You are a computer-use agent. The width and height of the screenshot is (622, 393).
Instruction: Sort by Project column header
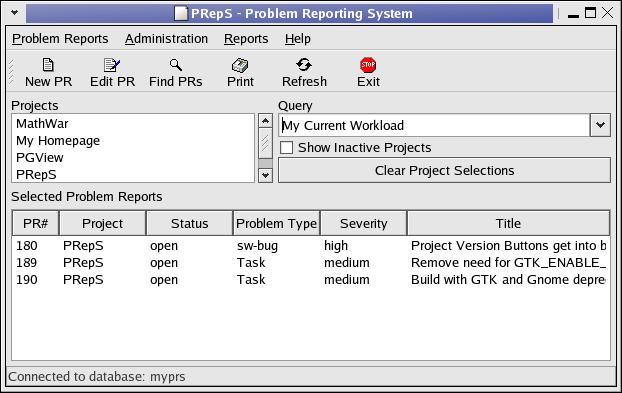[x=103, y=223]
